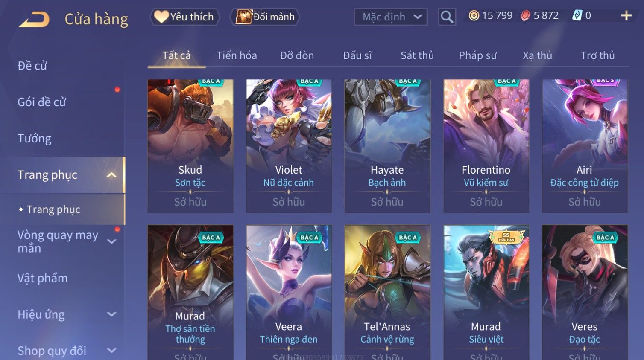Open the Murad Siêu việt skin card
644x360 pixels.
(486, 293)
